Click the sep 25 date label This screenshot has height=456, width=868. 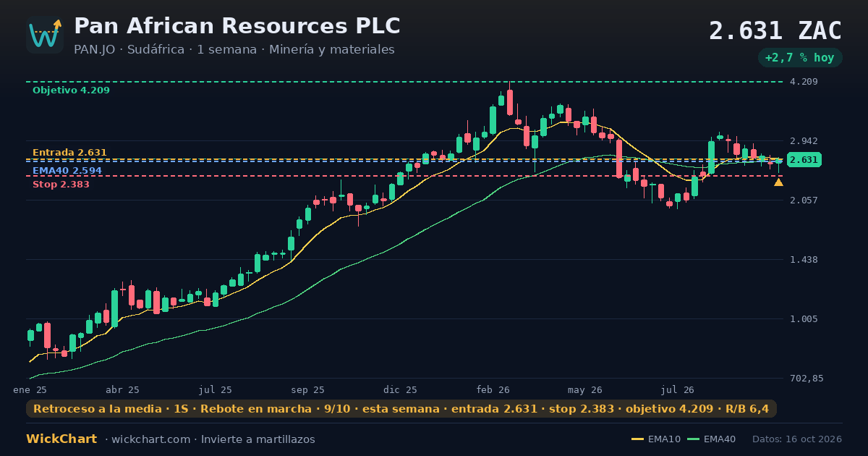click(x=308, y=389)
